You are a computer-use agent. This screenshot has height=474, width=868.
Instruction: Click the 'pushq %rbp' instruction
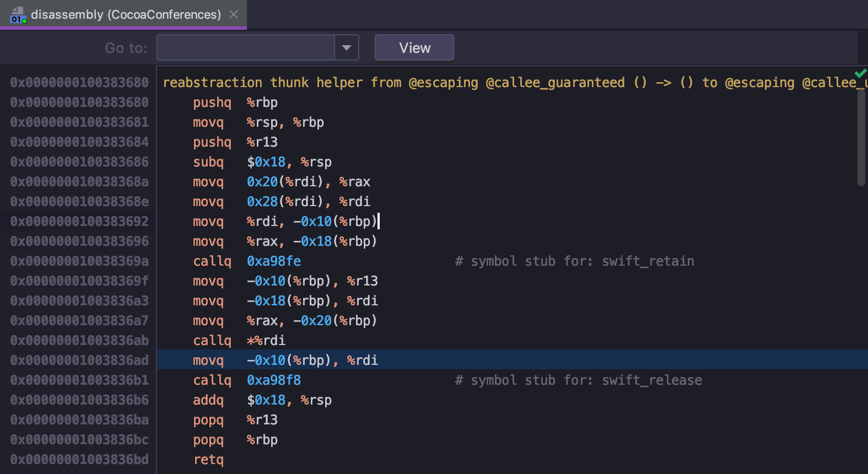point(235,103)
